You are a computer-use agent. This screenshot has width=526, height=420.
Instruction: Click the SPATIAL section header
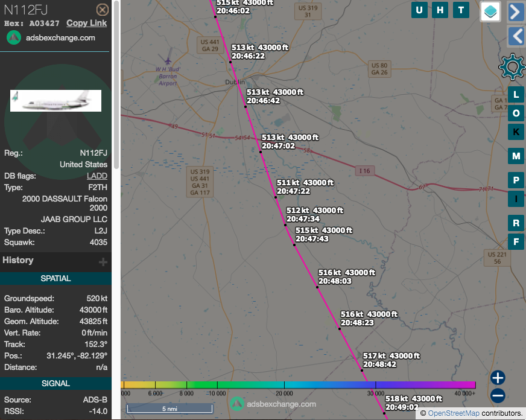[x=55, y=278]
